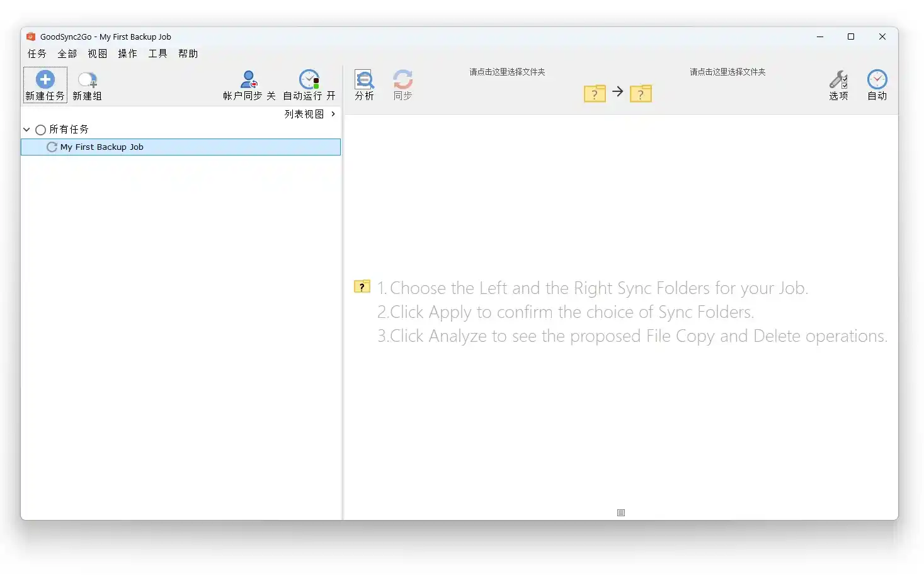Collapse the 所有任务 tree node
Image resolution: width=924 pixels, height=576 pixels.
(26, 130)
